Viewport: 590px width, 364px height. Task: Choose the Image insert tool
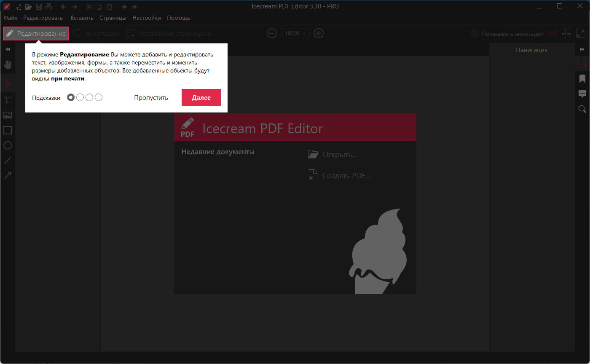[8, 115]
